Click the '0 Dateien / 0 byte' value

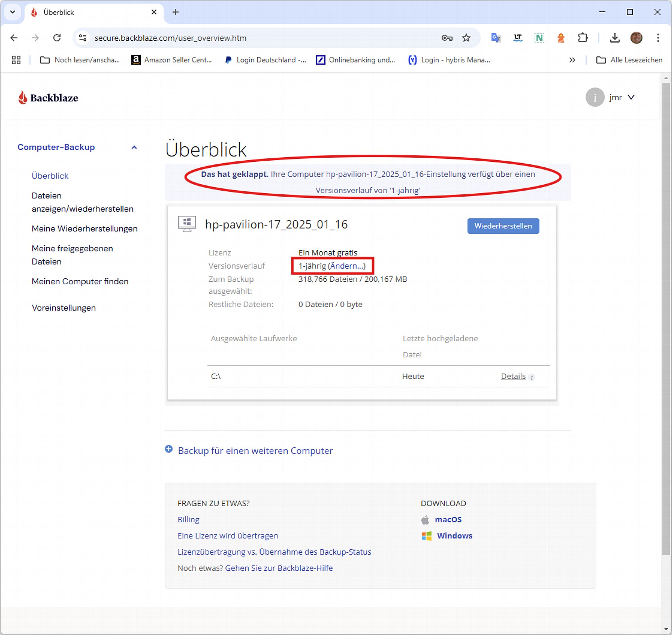330,304
